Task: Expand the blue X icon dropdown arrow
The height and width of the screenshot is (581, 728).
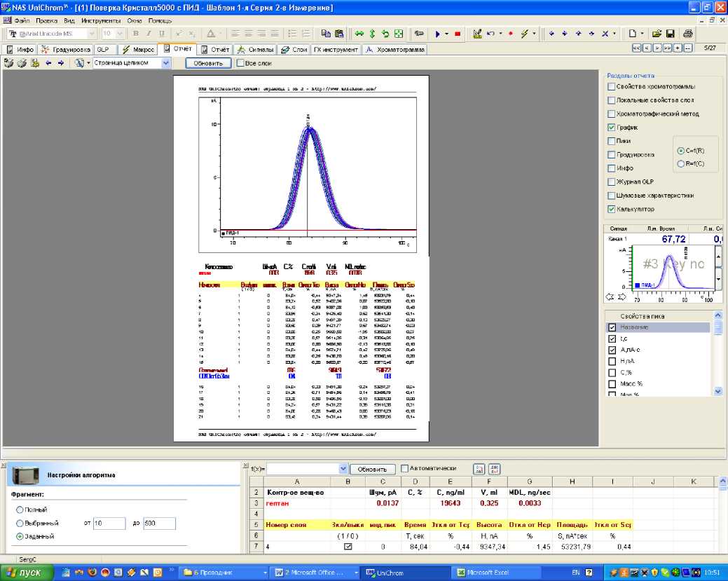Action: click(614, 34)
